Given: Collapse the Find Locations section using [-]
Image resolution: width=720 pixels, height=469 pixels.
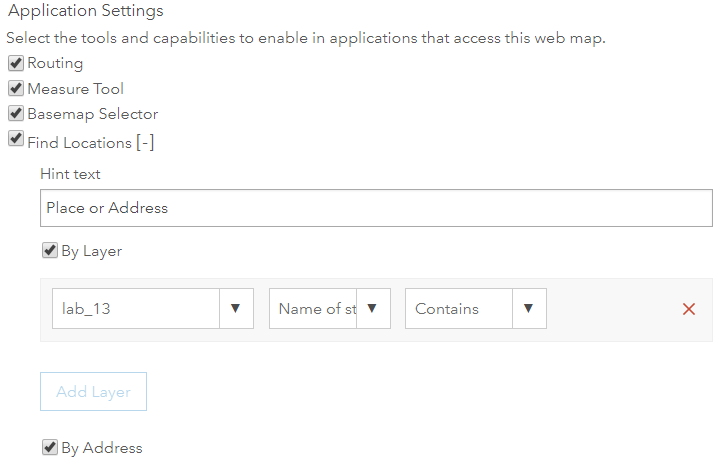Looking at the screenshot, I should [x=145, y=143].
